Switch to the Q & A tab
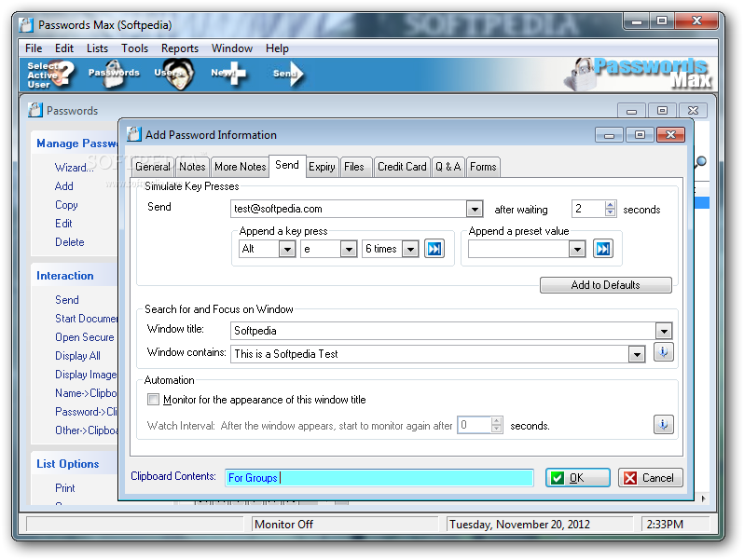The image size is (744, 560). 448,167
